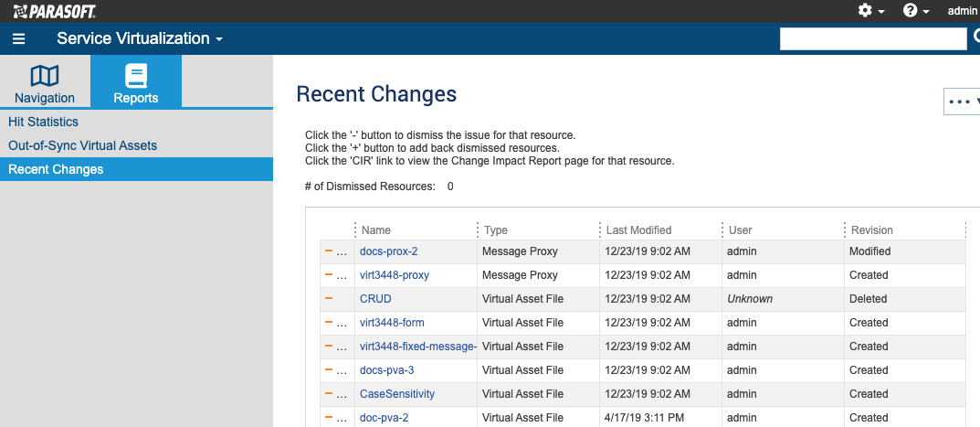Open the virt3448-proxy link
The width and height of the screenshot is (980, 427).
pos(395,275)
